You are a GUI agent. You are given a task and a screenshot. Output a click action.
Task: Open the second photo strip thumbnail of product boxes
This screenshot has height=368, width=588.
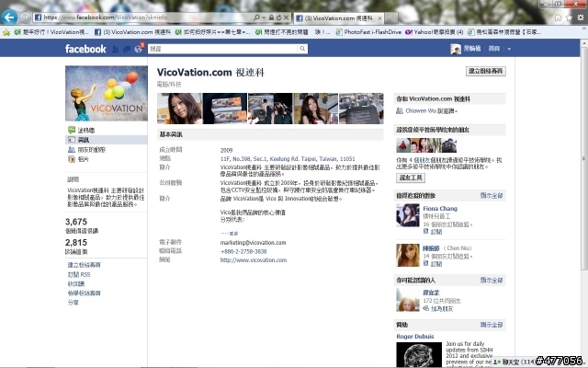point(224,109)
